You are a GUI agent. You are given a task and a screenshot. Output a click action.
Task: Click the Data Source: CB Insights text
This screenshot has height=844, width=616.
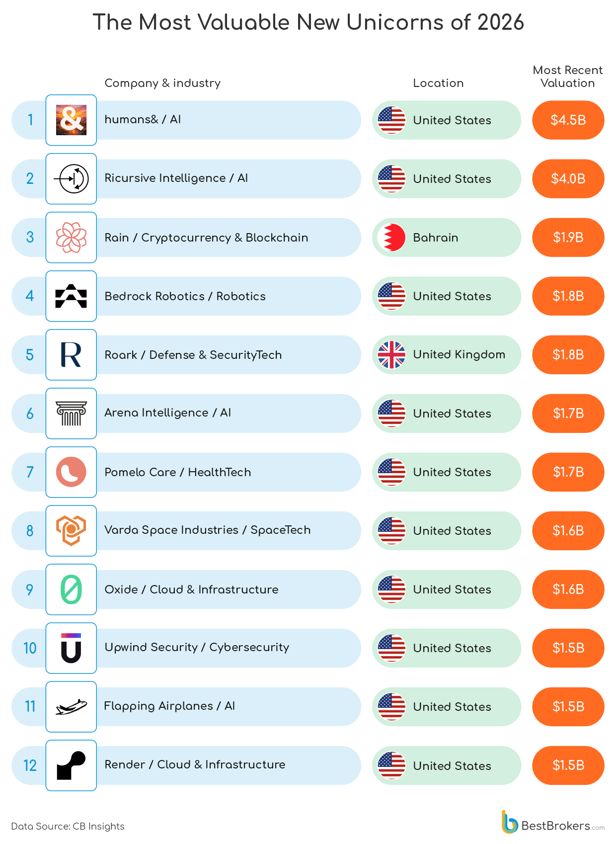(68, 826)
